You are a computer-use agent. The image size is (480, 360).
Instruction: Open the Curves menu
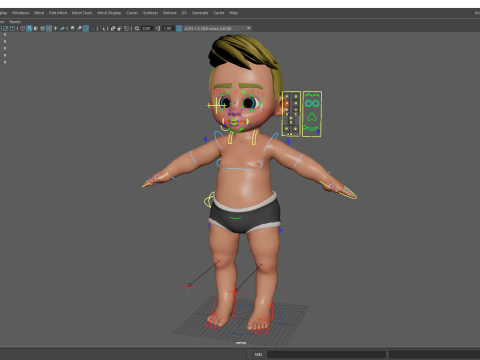132,13
